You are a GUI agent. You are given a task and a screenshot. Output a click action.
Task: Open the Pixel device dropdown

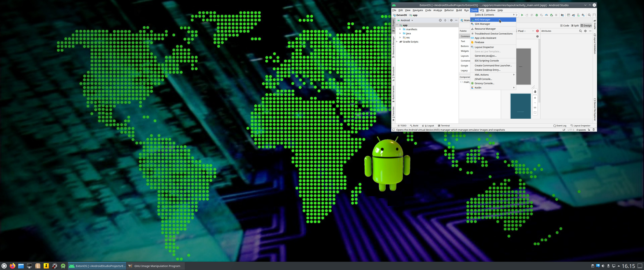point(521,31)
